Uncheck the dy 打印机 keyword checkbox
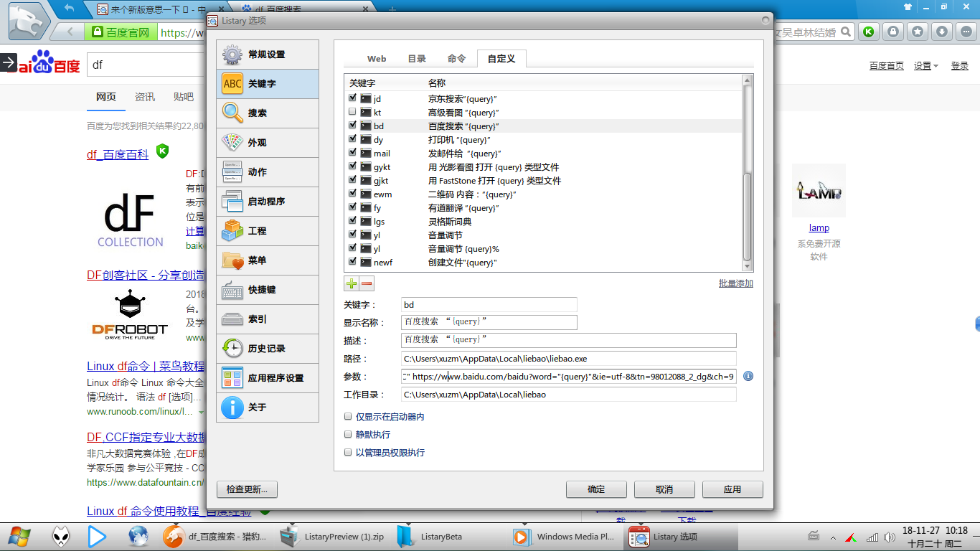The height and width of the screenshot is (551, 980). [x=352, y=139]
